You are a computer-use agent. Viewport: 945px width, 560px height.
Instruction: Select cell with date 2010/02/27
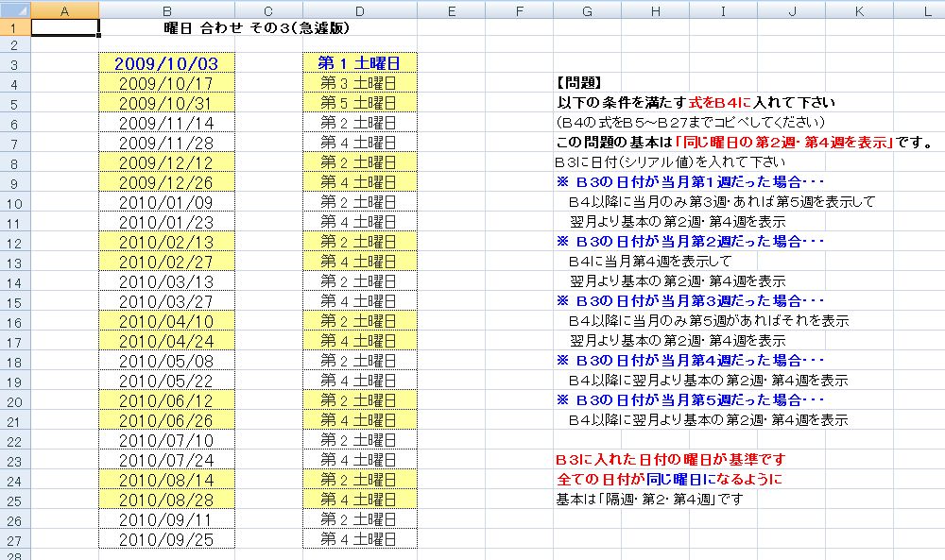pos(167,263)
